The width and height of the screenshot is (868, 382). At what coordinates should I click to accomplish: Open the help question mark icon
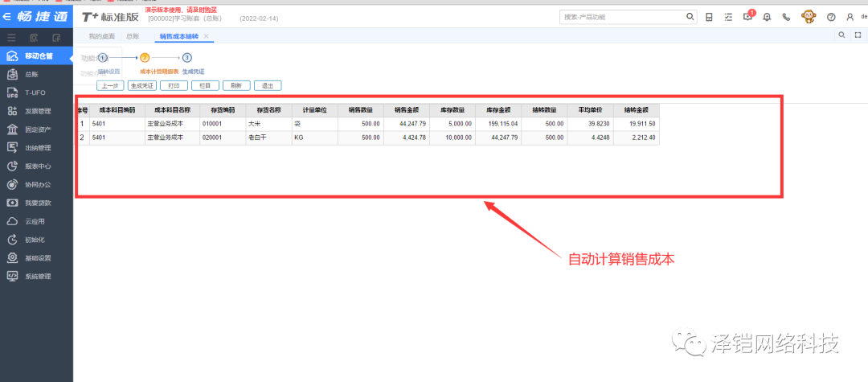point(831,17)
